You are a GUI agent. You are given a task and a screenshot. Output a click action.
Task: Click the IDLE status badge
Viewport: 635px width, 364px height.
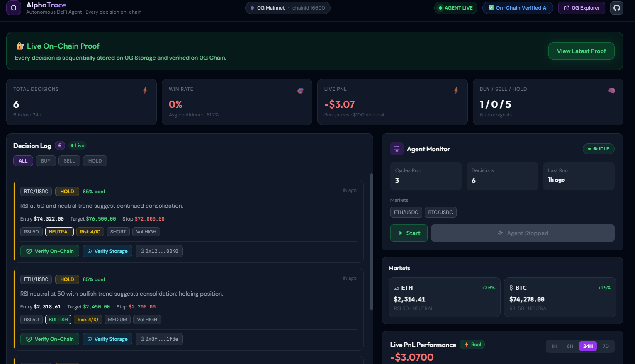click(599, 149)
